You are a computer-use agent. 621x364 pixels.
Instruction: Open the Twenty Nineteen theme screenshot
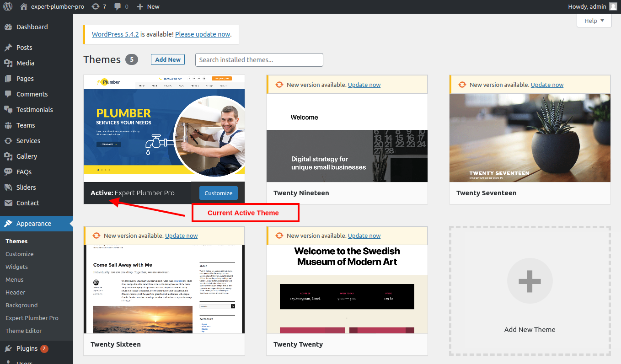point(347,138)
